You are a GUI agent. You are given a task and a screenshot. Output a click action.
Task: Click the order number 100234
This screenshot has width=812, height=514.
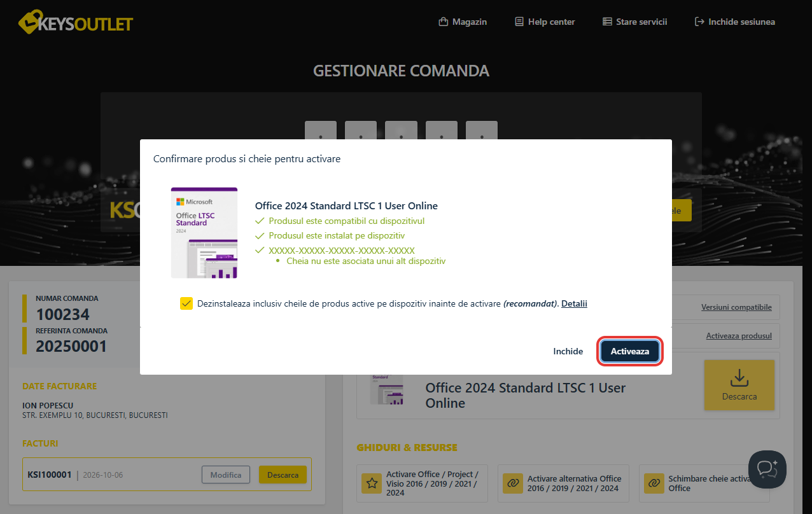63,314
